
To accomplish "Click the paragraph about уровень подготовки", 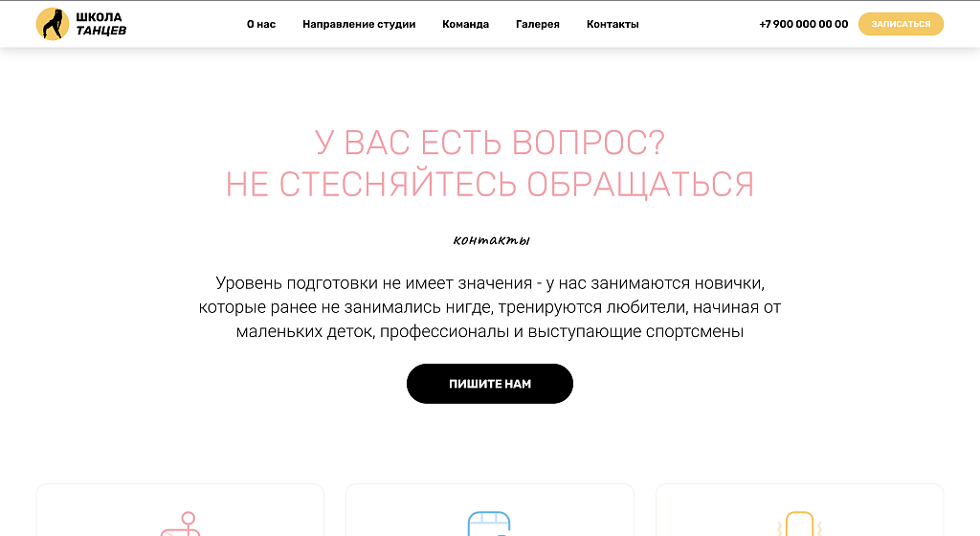I will [490, 306].
